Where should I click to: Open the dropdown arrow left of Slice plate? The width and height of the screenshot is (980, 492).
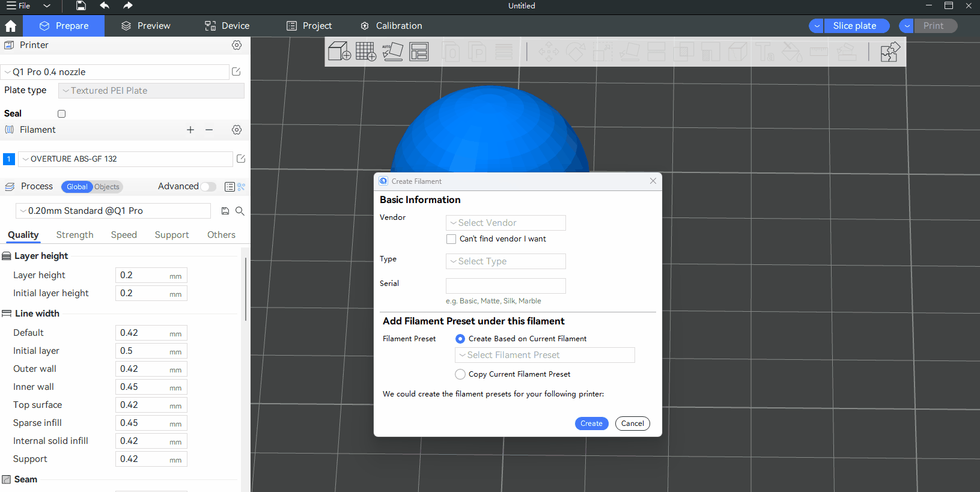coord(817,26)
